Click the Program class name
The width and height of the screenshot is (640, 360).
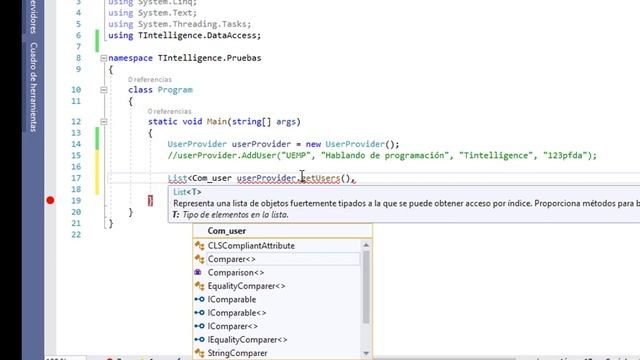click(x=175, y=90)
